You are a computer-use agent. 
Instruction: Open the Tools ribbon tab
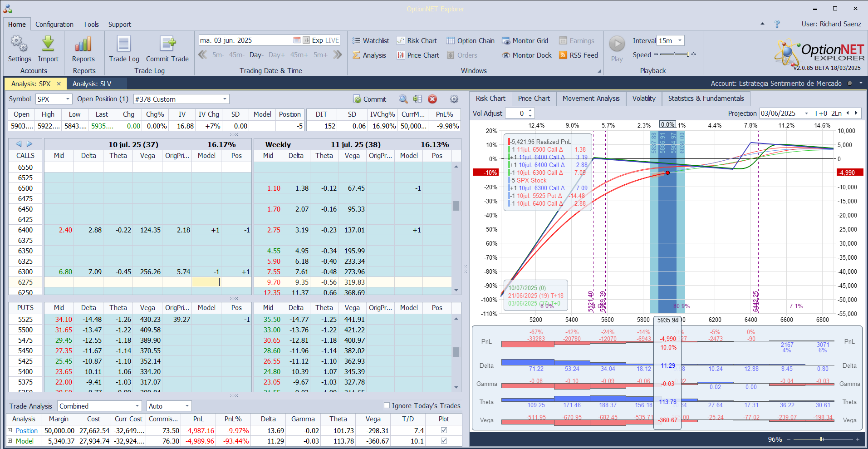tap(91, 24)
